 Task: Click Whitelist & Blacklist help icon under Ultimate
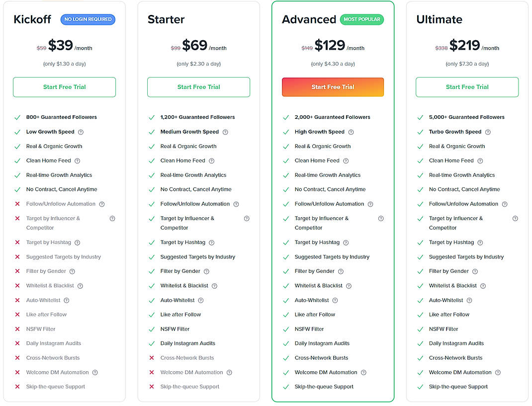point(482,285)
